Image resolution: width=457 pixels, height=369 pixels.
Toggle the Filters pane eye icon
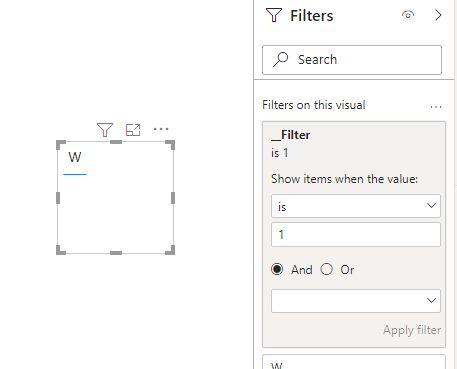pos(408,15)
